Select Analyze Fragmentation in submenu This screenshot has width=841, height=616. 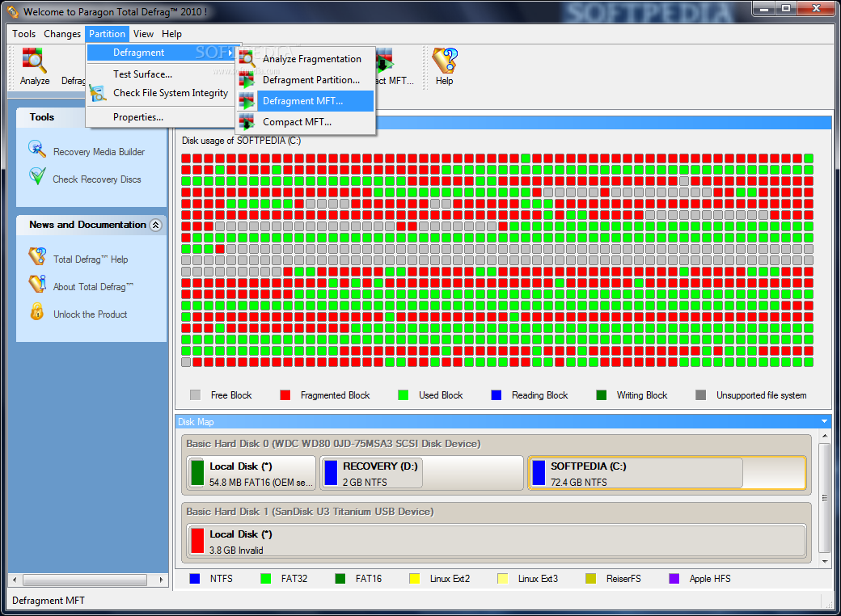(x=305, y=58)
